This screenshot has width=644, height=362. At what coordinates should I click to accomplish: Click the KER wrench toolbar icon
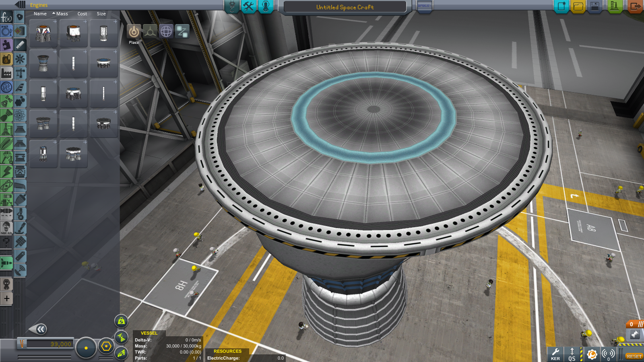[x=555, y=354]
